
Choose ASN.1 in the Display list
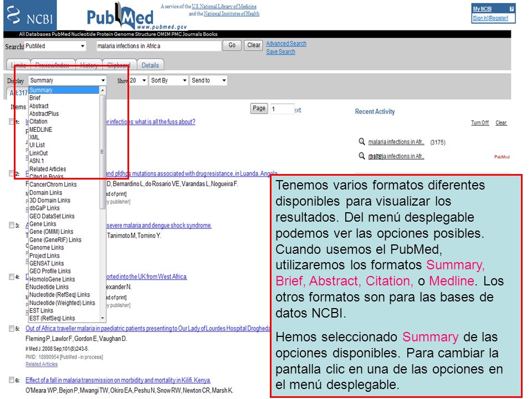pos(64,161)
